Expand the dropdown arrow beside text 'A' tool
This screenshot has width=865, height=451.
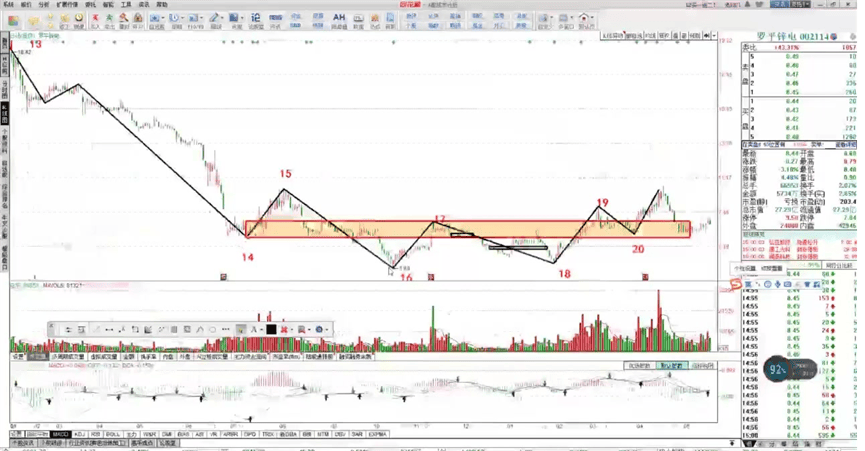[x=262, y=329]
